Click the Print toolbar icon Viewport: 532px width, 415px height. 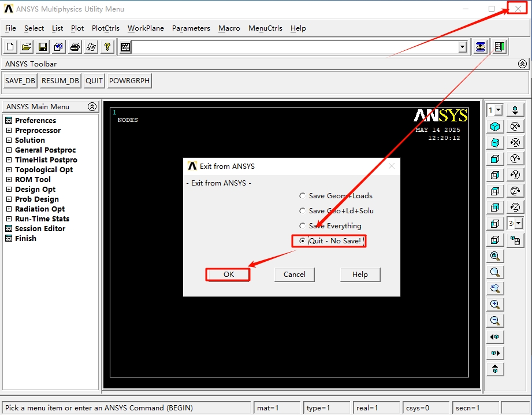75,47
